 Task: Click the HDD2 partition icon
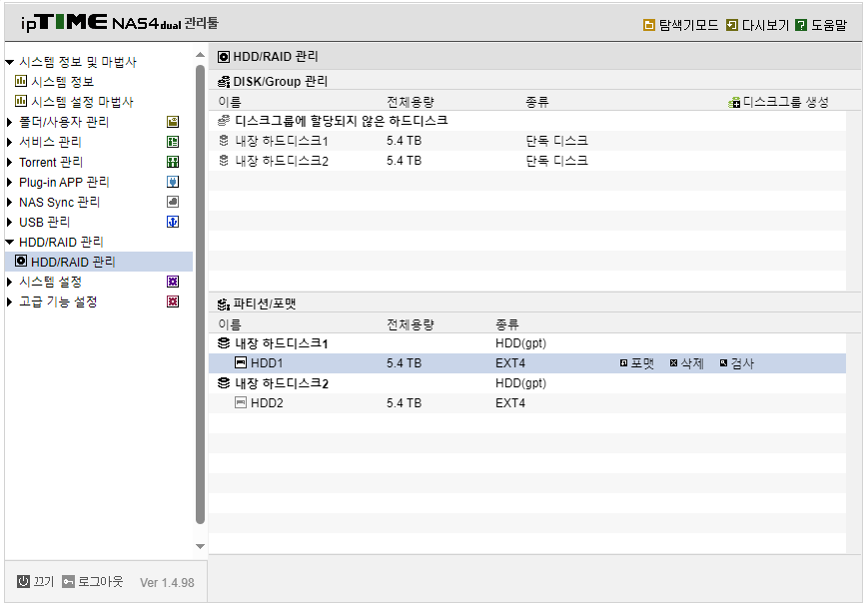pos(241,402)
